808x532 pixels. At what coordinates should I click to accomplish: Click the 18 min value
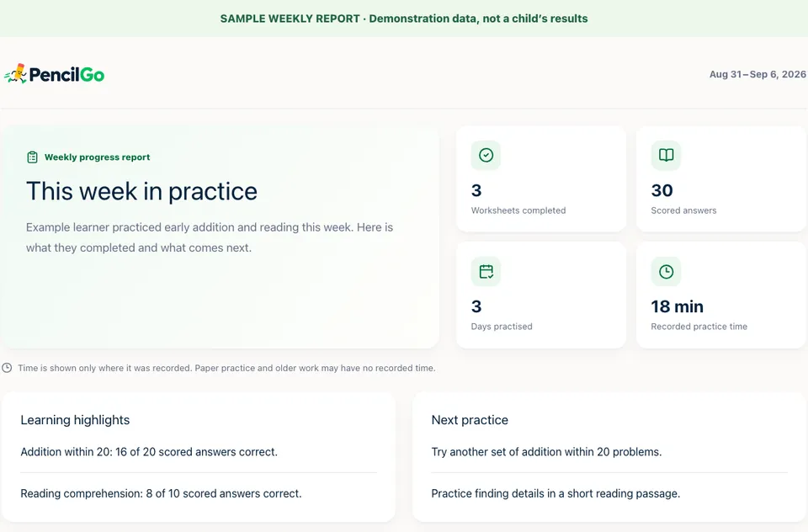point(677,306)
